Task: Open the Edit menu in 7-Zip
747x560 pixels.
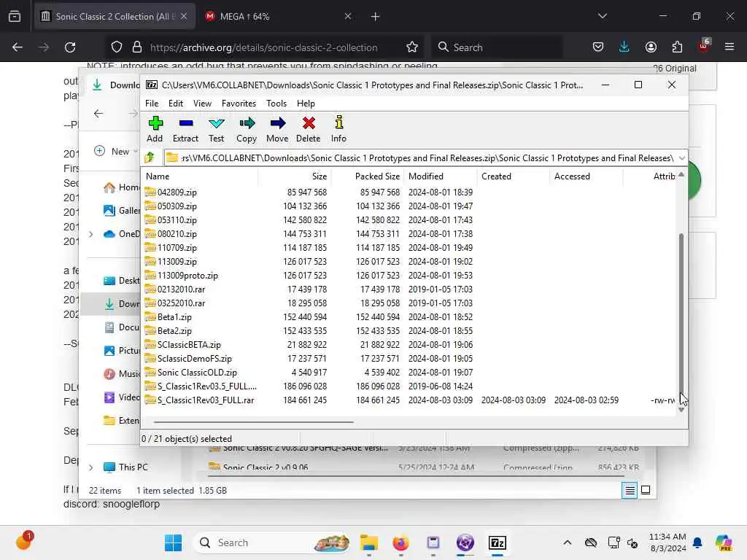Action: [x=175, y=104]
